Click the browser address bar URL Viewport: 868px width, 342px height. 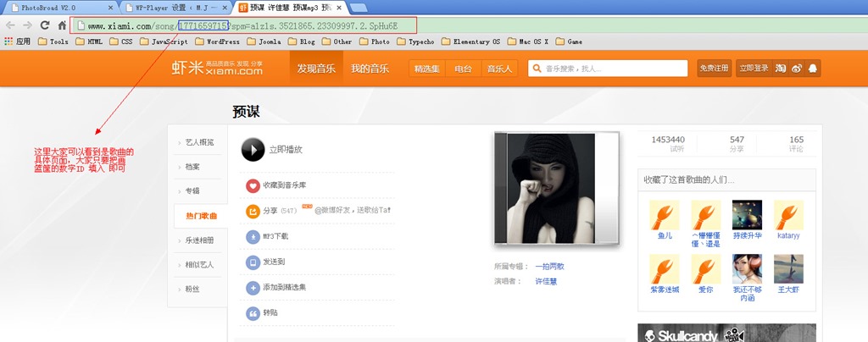[x=242, y=25]
